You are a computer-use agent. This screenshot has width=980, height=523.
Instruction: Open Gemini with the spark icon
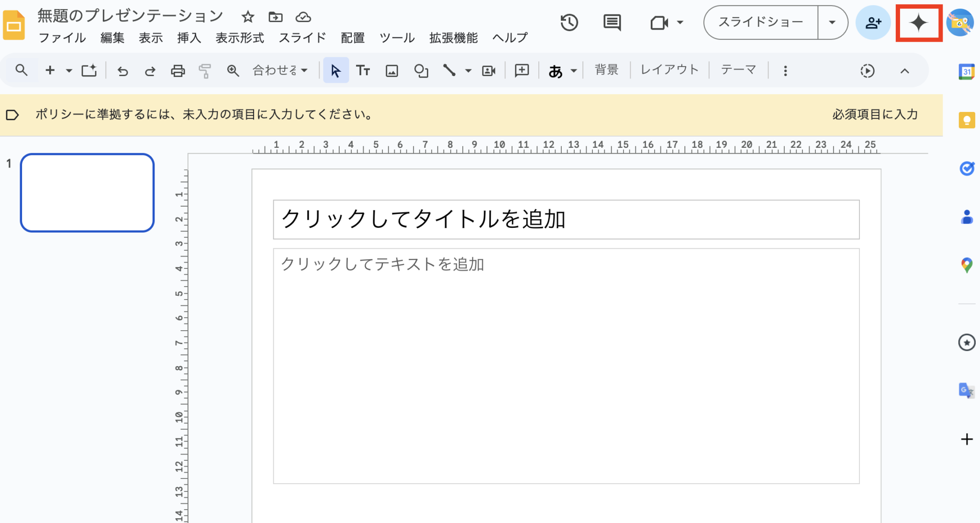pyautogui.click(x=918, y=22)
